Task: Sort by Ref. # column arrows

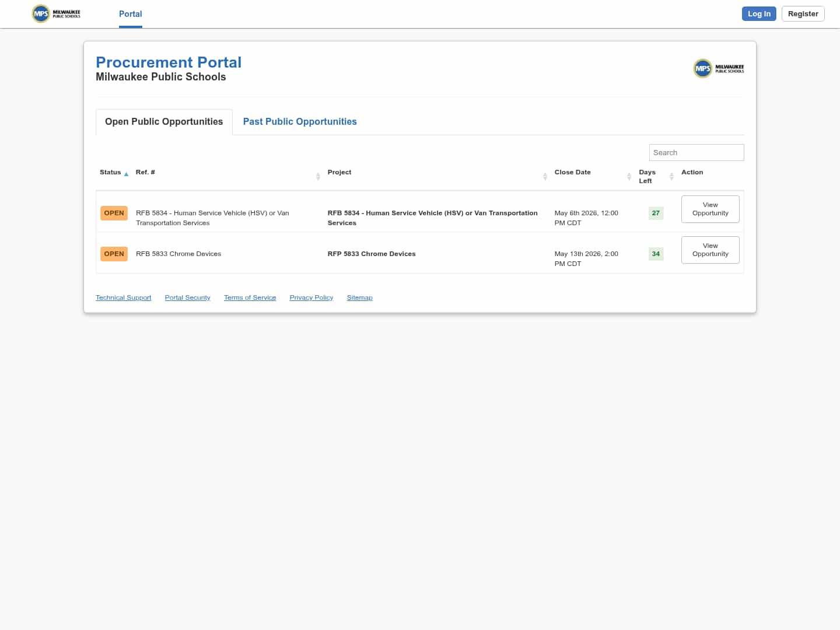Action: [318, 176]
